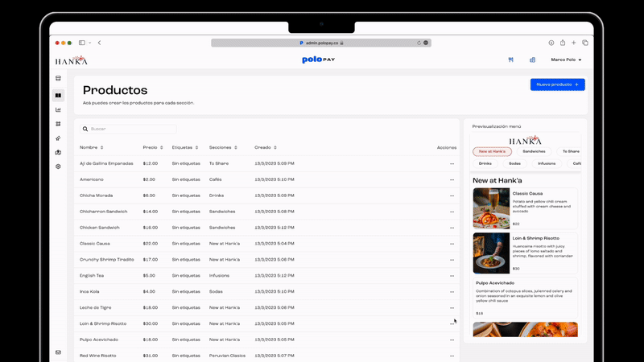Select the New at Hank'a menu tab
The image size is (644, 362).
[492, 151]
